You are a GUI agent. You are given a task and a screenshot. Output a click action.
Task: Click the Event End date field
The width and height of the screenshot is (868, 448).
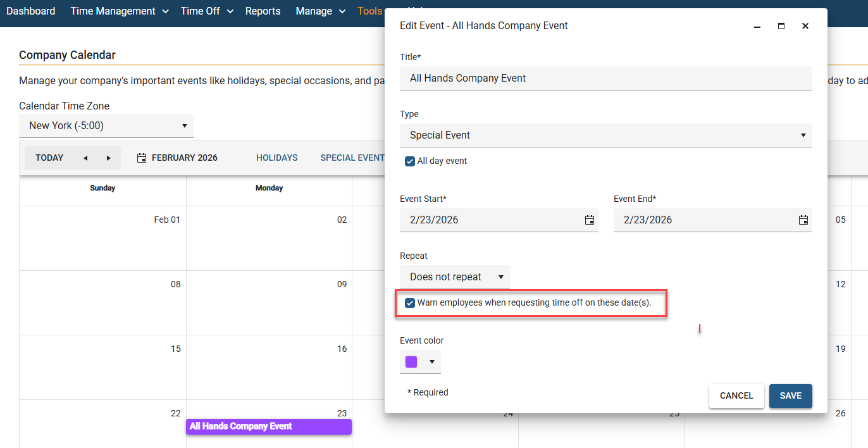[x=713, y=220]
